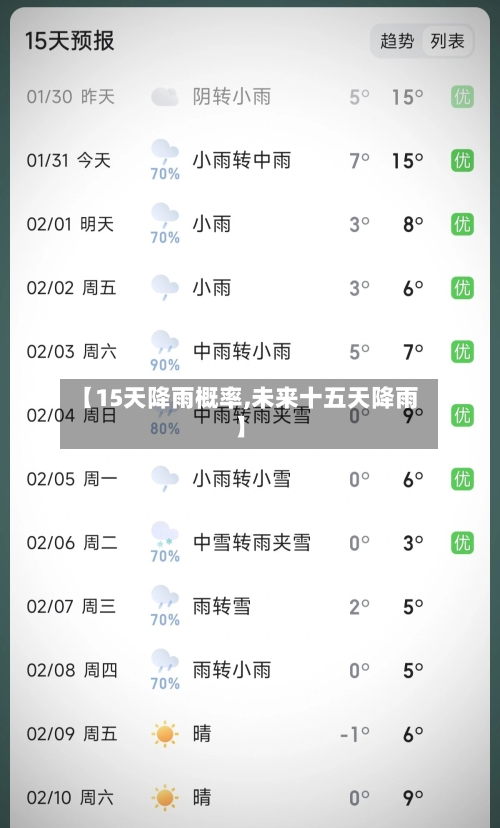The image size is (500, 828).
Task: Click the 阴转小雨 weather description
Action: pyautogui.click(x=232, y=97)
